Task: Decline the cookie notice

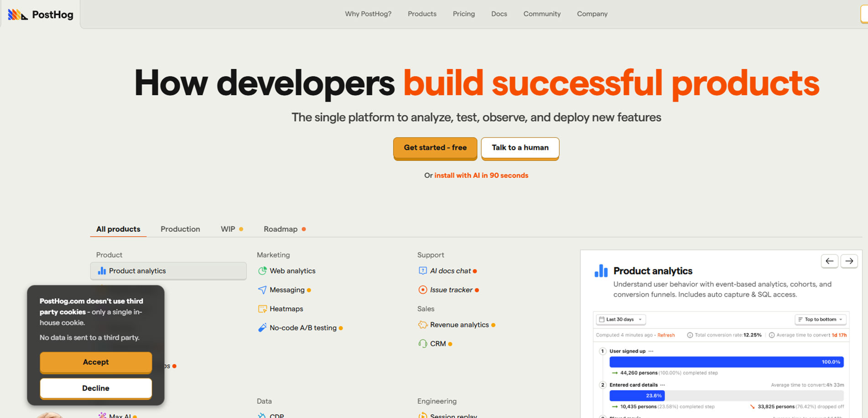Action: click(x=96, y=388)
